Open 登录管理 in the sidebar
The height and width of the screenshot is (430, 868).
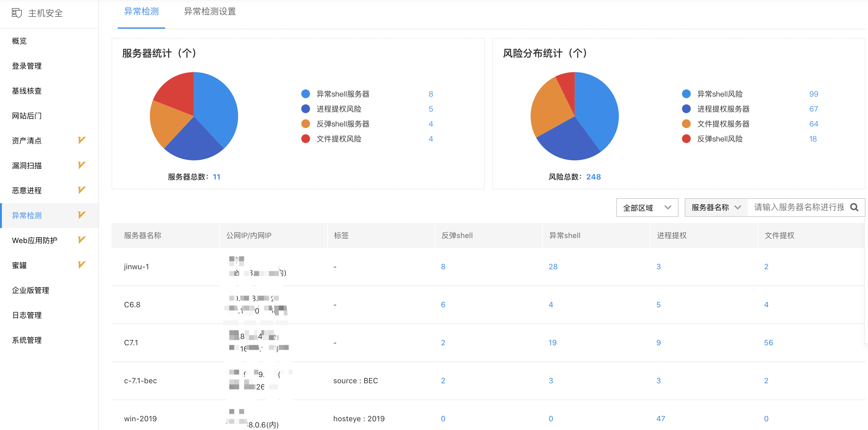(x=26, y=66)
